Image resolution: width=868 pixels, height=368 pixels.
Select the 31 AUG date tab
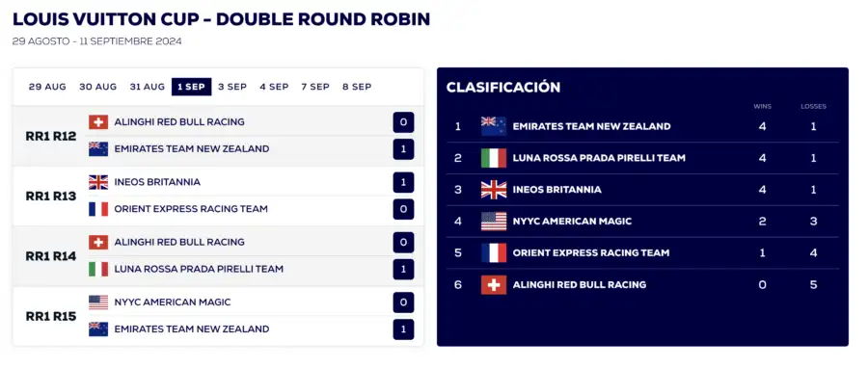(x=148, y=87)
